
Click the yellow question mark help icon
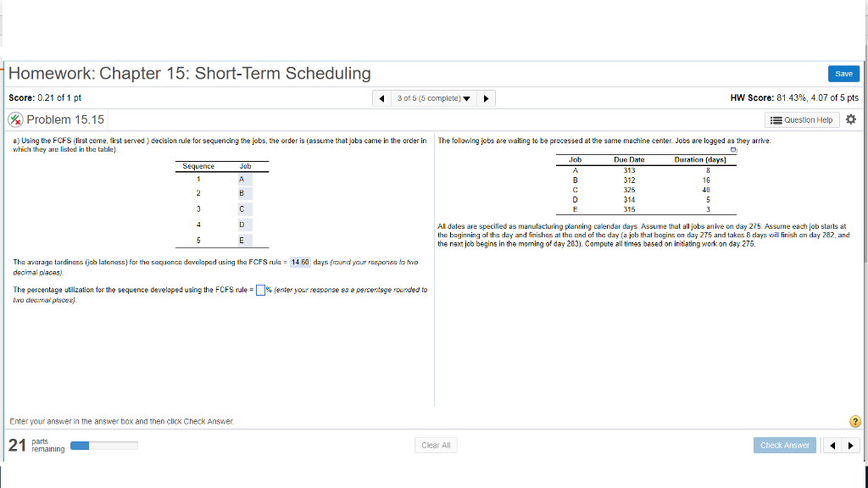point(855,420)
